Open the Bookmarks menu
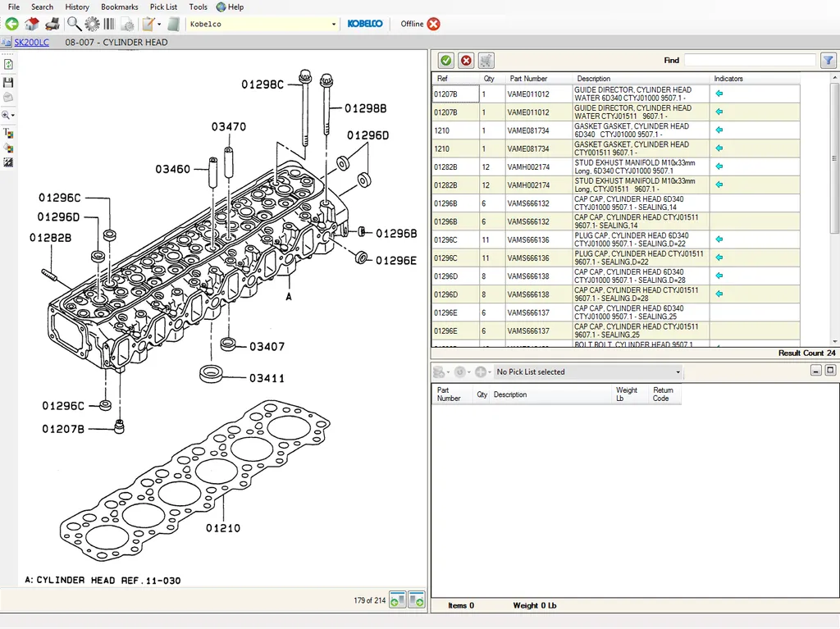This screenshot has height=629, width=840. tap(119, 7)
